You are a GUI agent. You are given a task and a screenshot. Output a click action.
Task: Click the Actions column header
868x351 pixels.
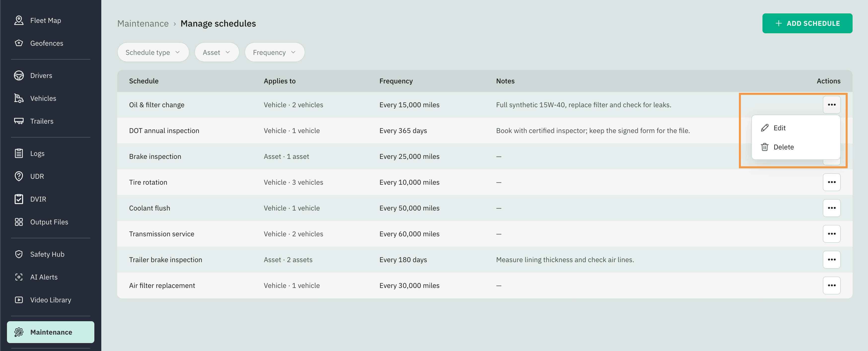click(x=828, y=81)
